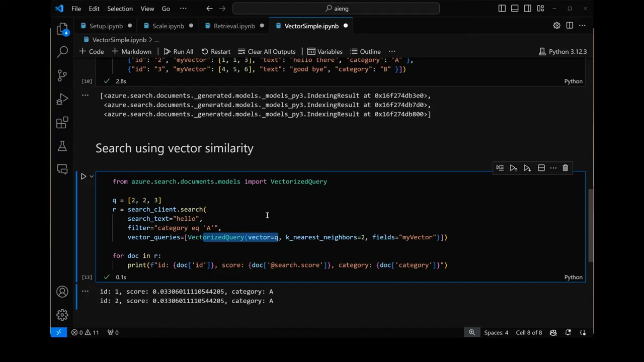This screenshot has width=644, height=362.
Task: Expand run options arrow beside cell run button
Action: [92, 176]
